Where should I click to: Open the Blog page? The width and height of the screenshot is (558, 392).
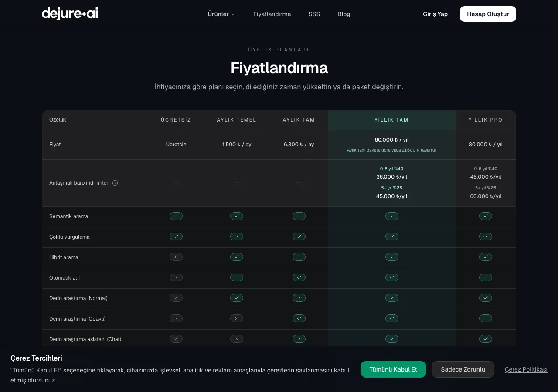tap(344, 14)
